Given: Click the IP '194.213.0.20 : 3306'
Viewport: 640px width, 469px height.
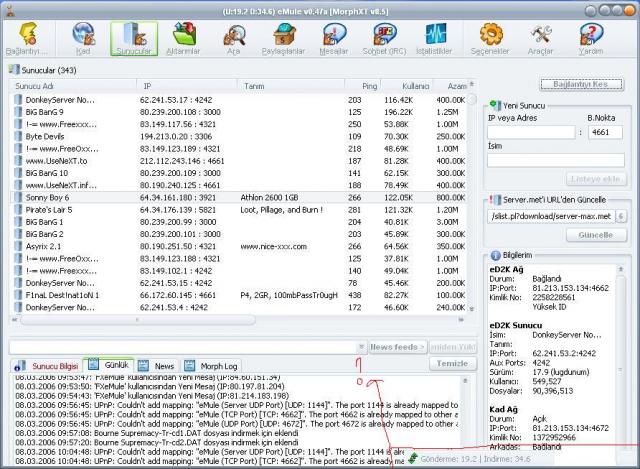Looking at the screenshot, I should tap(176, 136).
